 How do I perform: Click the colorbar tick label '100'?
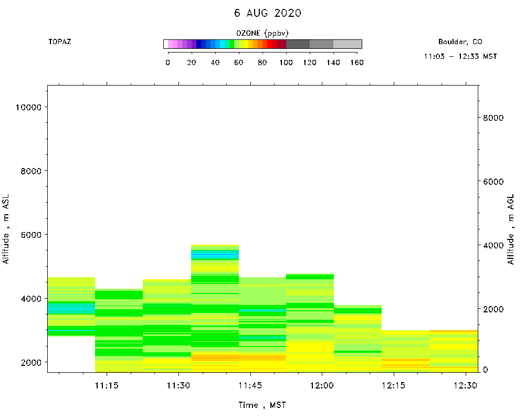click(286, 62)
